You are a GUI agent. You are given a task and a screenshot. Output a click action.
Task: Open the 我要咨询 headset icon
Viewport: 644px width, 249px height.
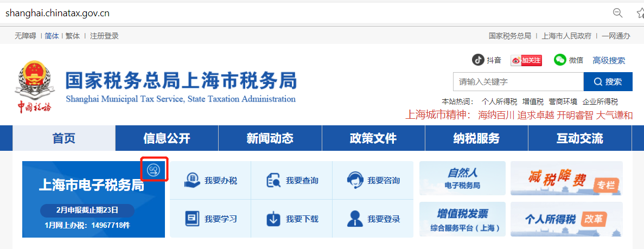coord(355,180)
